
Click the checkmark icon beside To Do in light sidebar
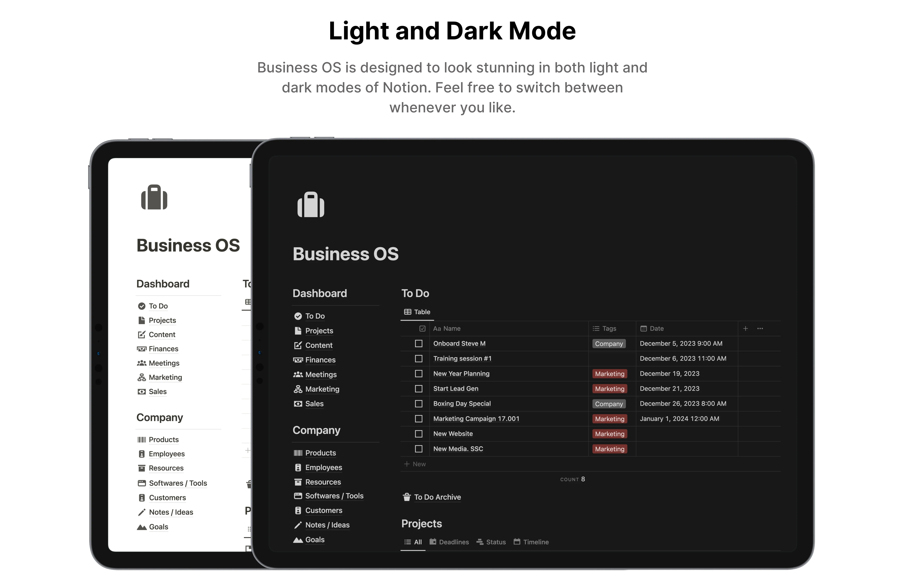point(141,306)
